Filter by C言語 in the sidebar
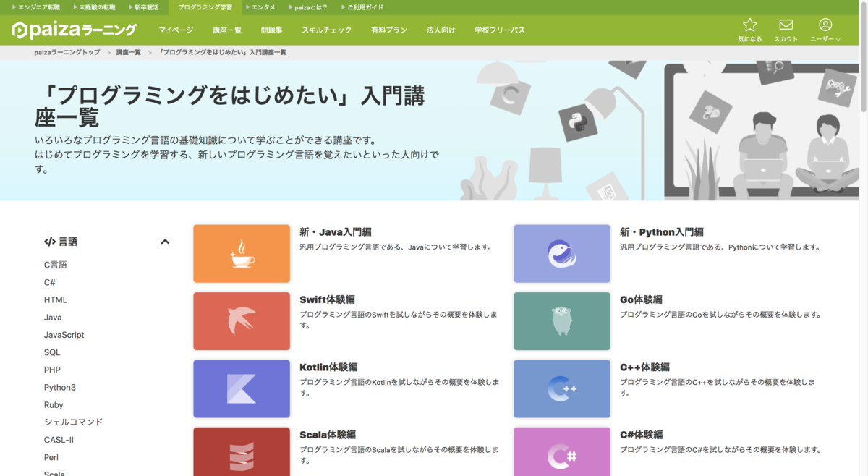 click(55, 265)
